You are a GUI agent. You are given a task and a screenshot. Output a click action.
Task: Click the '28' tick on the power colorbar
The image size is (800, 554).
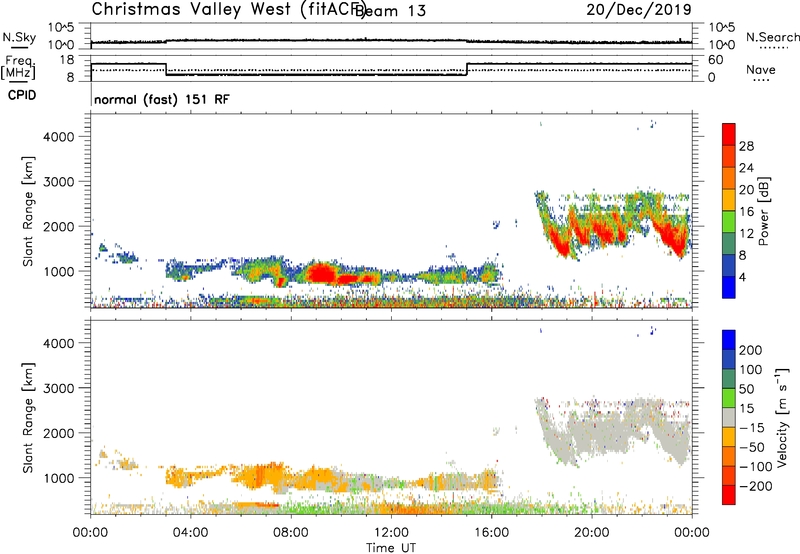tap(746, 146)
